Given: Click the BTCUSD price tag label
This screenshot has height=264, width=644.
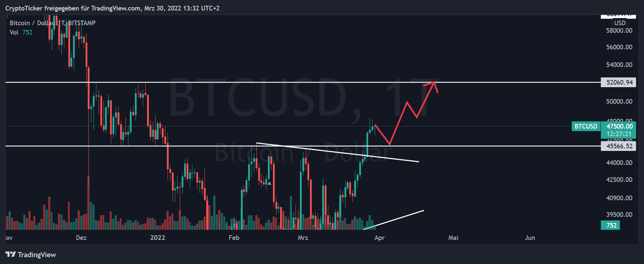Looking at the screenshot, I should coord(585,126).
